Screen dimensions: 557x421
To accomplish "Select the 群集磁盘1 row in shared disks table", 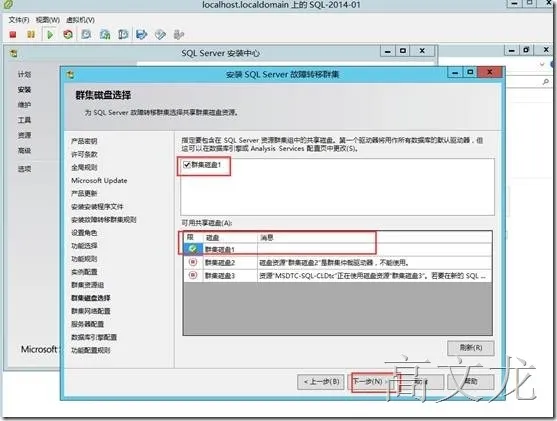I will click(x=337, y=249).
